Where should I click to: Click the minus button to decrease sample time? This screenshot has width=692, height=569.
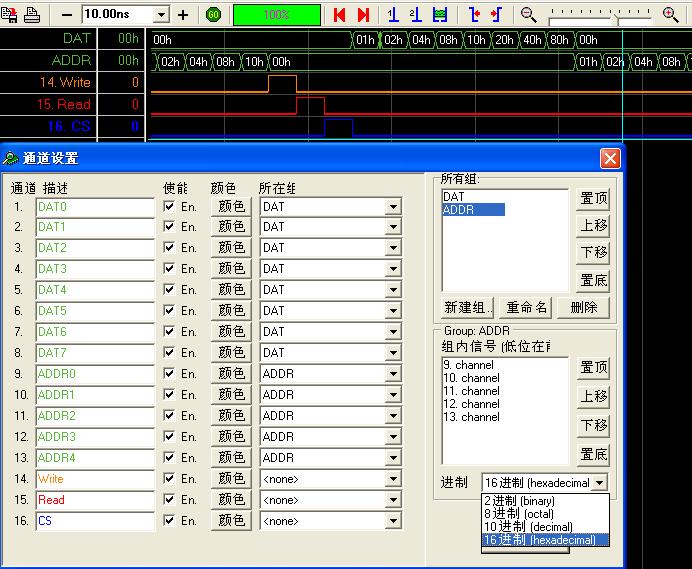(x=67, y=15)
